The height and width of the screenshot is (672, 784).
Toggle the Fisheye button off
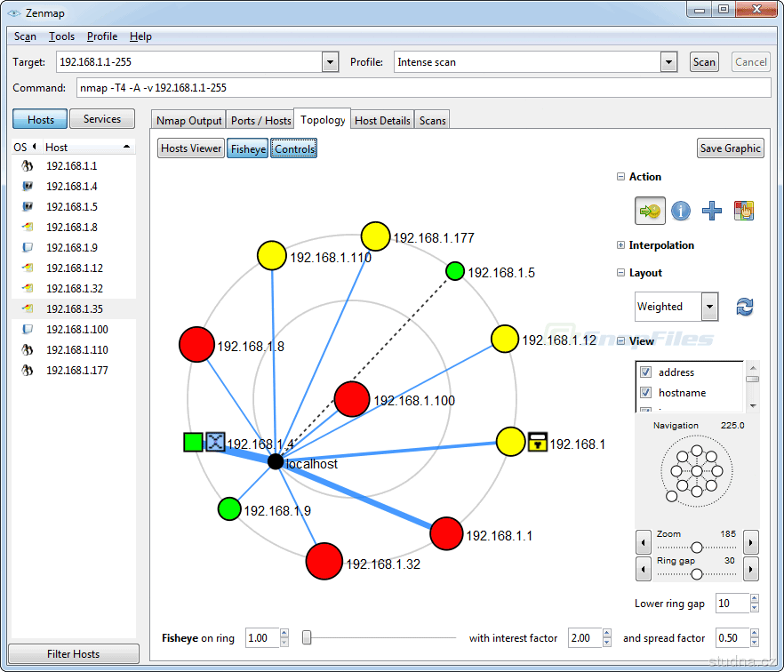pyautogui.click(x=248, y=148)
